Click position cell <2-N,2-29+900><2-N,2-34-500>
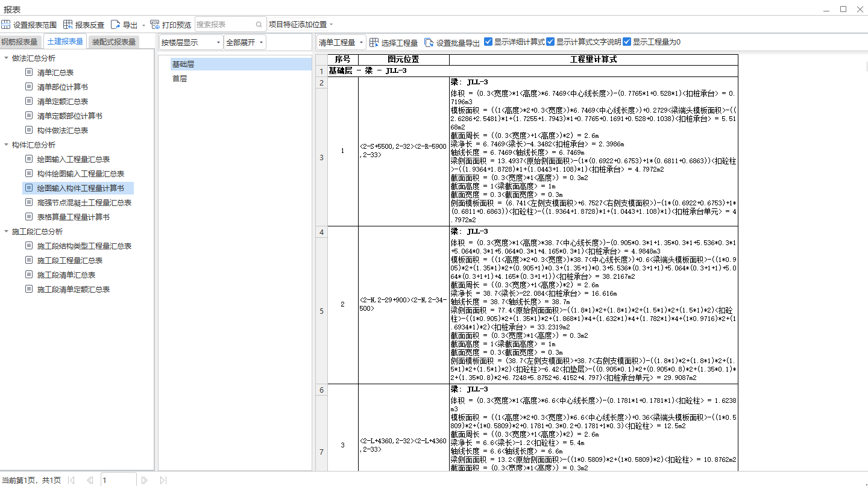 point(403,304)
